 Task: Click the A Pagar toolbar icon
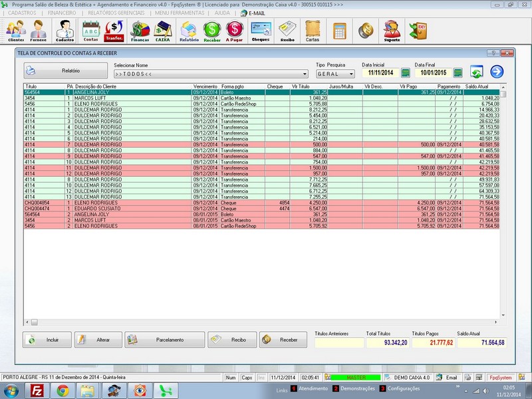tap(234, 31)
